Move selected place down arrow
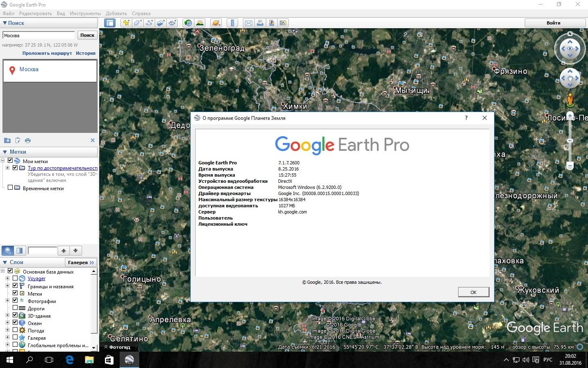Image resolution: width=588 pixels, height=368 pixels. point(76,251)
